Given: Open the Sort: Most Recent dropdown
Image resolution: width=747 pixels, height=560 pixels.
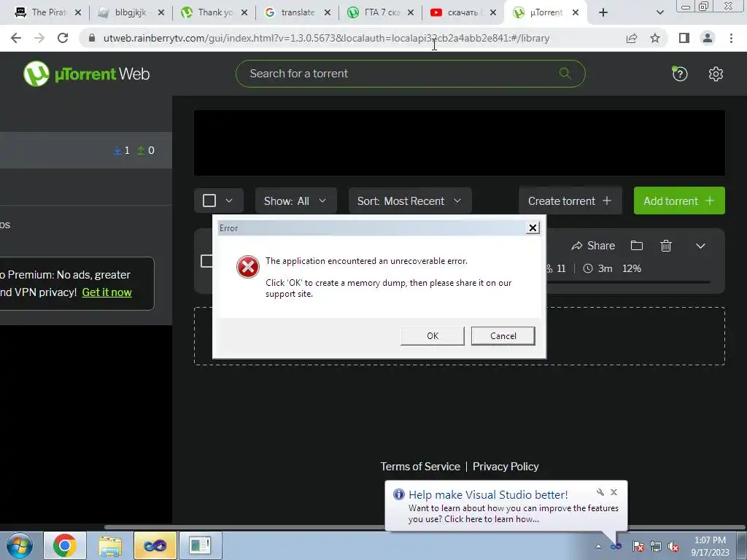Looking at the screenshot, I should tap(410, 201).
